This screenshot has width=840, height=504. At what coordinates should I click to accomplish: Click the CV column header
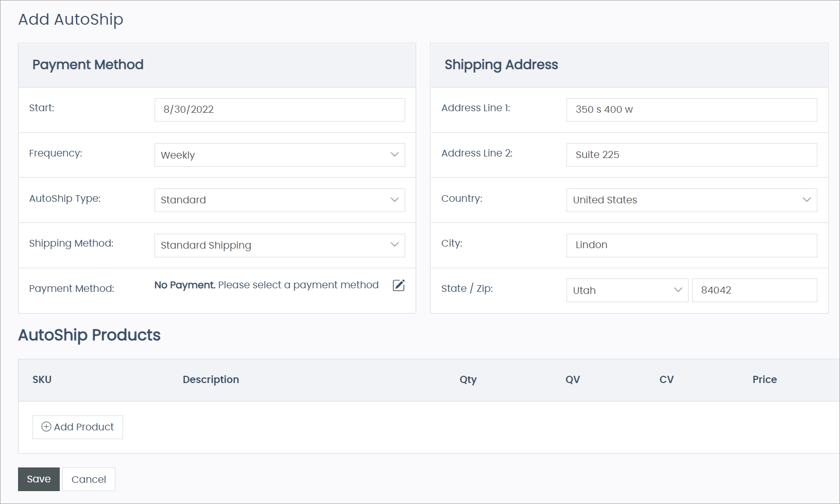click(x=666, y=380)
